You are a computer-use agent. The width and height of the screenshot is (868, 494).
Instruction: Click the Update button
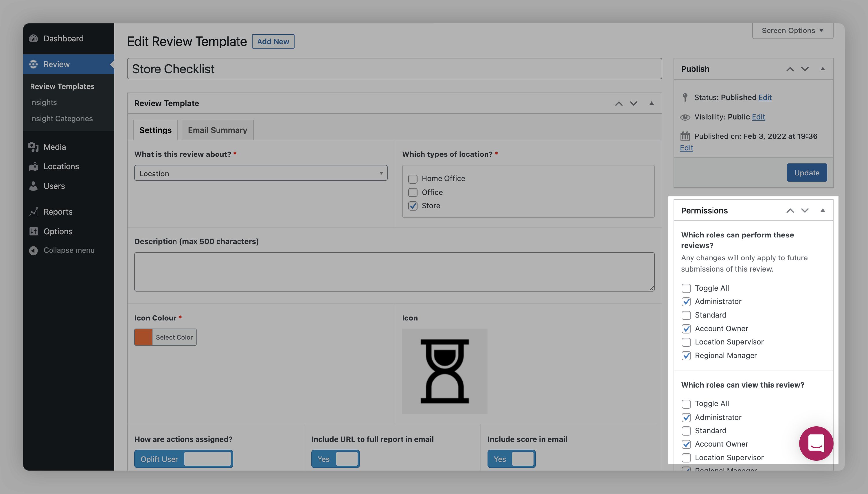[x=807, y=173]
